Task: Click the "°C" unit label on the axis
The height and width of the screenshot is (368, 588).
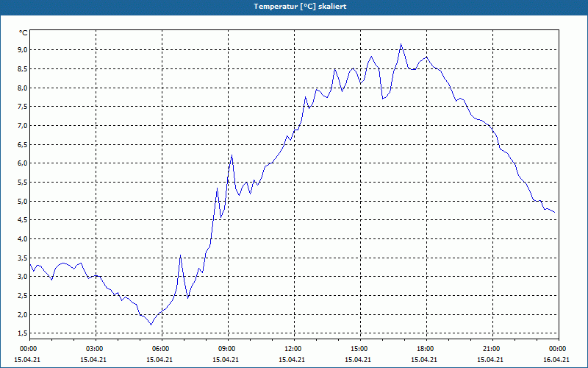Action: [24, 33]
